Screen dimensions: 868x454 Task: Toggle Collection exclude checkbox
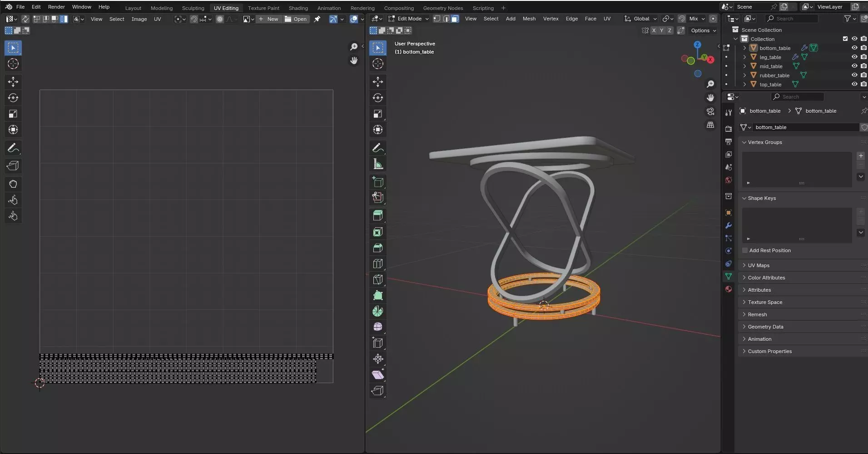[x=845, y=39]
